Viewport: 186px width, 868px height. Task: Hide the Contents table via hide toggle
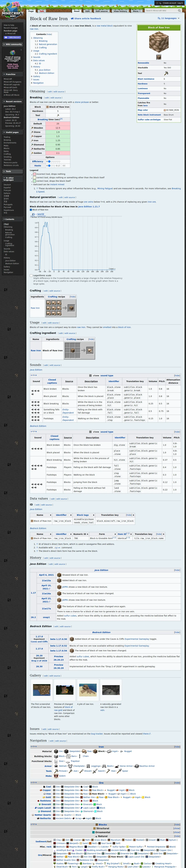[49, 34]
